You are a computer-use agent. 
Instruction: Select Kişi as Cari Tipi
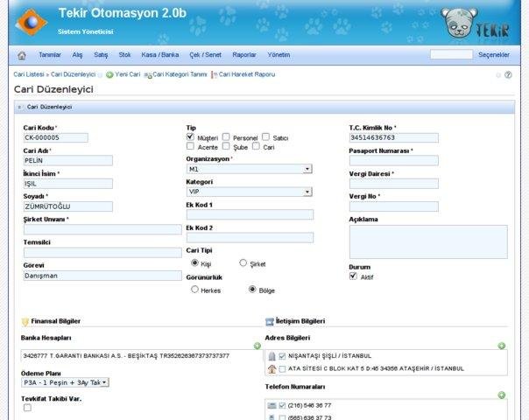coord(194,262)
